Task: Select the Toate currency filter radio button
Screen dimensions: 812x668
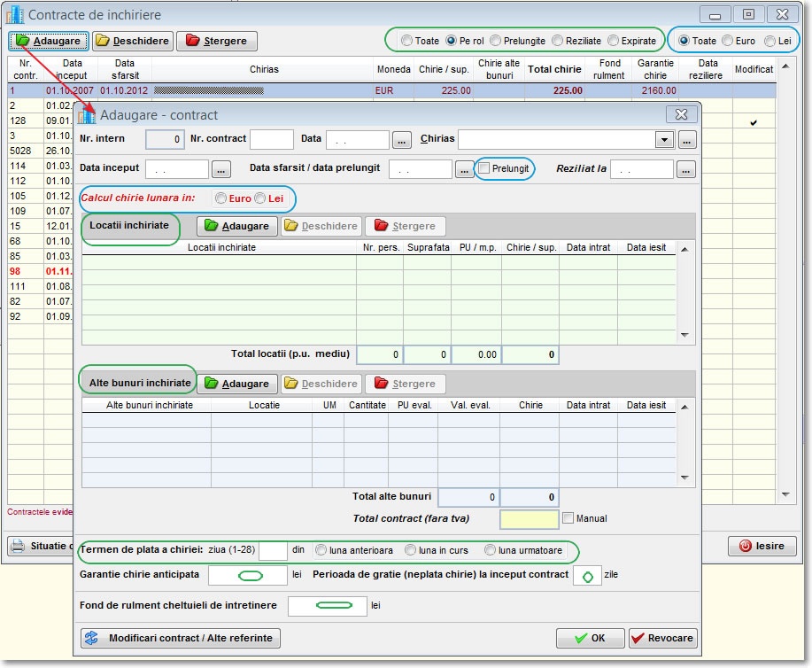Action: tap(684, 41)
